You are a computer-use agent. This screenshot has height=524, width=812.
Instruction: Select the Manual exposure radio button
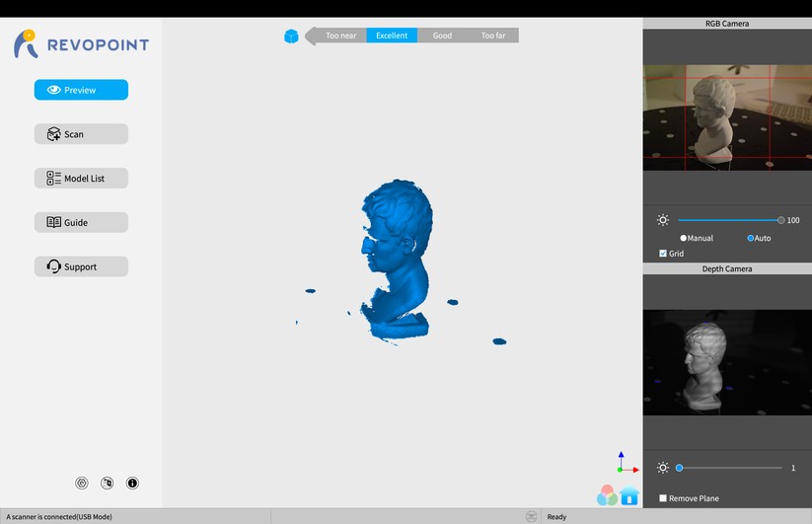(x=684, y=238)
